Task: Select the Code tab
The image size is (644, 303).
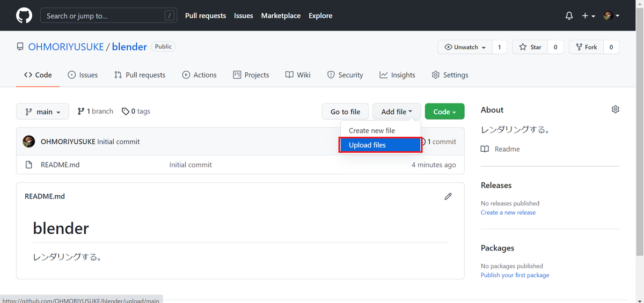Action: (x=38, y=75)
